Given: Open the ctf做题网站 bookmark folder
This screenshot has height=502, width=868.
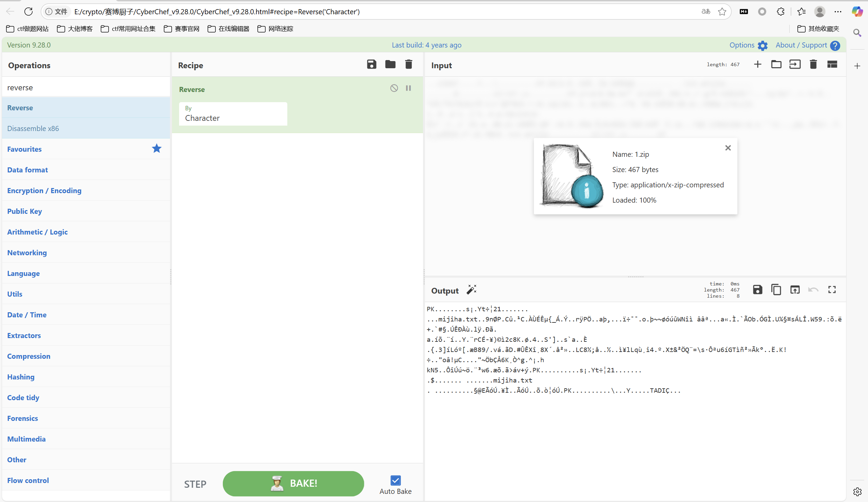Looking at the screenshot, I should (x=27, y=29).
